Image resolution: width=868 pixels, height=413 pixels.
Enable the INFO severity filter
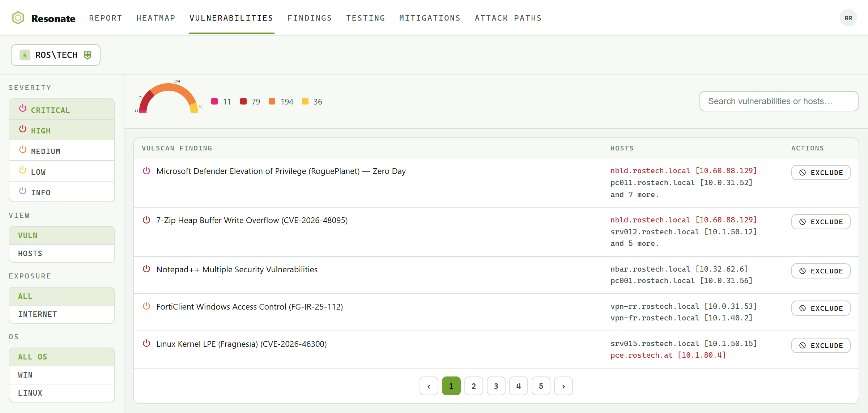[x=62, y=192]
